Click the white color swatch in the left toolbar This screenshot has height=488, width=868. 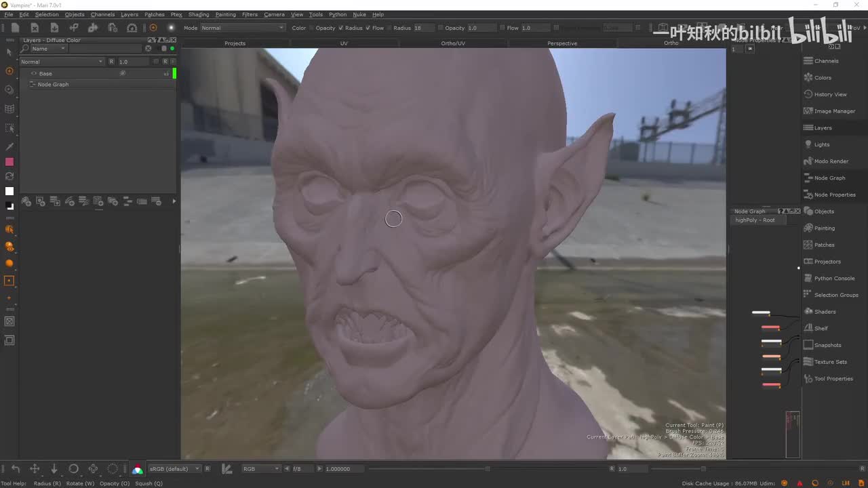(9, 191)
